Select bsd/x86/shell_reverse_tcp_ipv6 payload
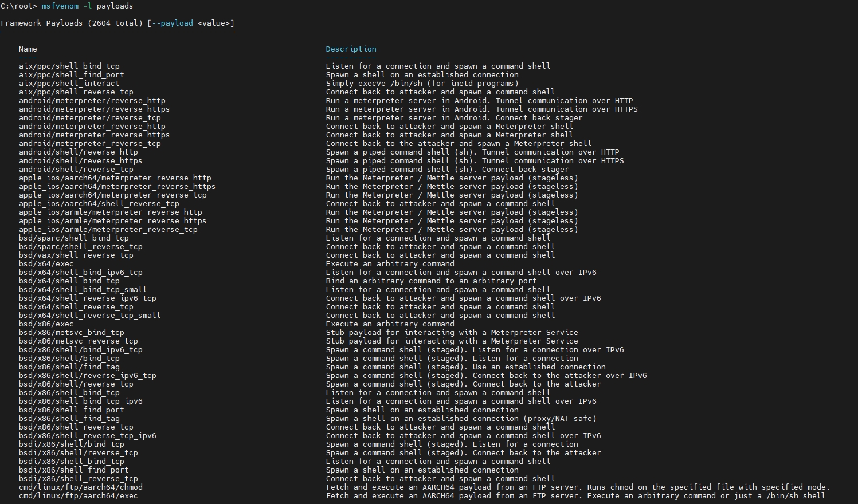The height and width of the screenshot is (504, 858). click(88, 436)
